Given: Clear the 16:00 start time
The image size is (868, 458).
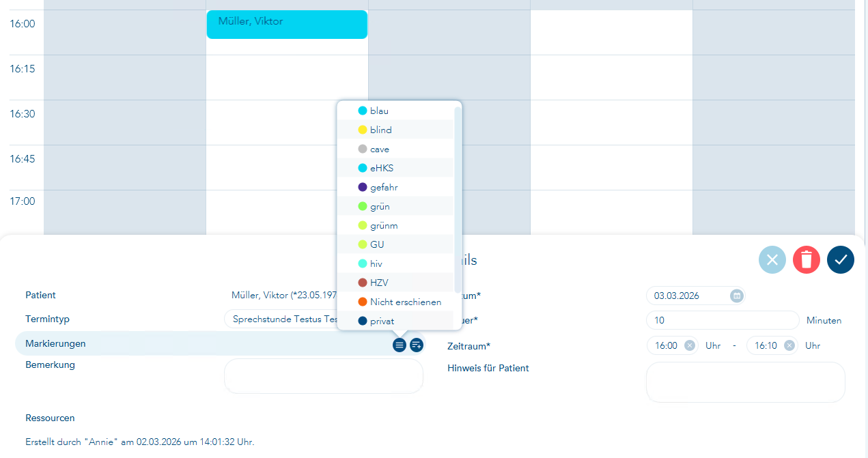Looking at the screenshot, I should pos(690,345).
